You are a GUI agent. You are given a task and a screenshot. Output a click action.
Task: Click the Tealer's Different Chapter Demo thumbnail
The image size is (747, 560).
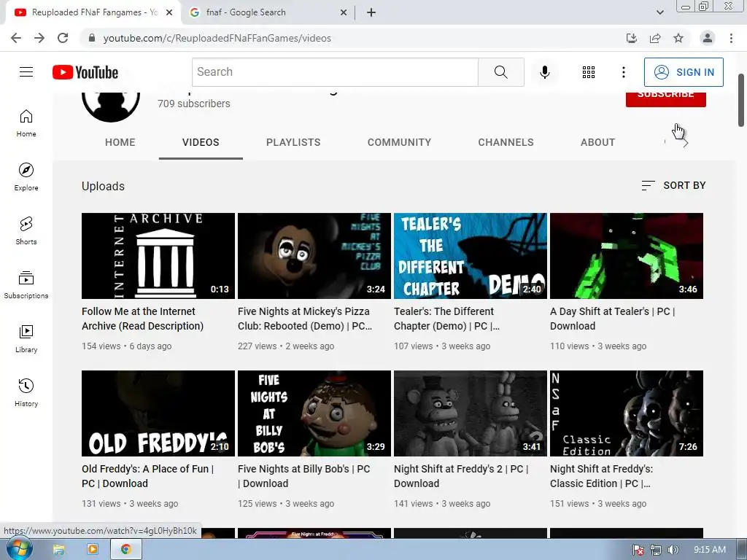(x=471, y=256)
